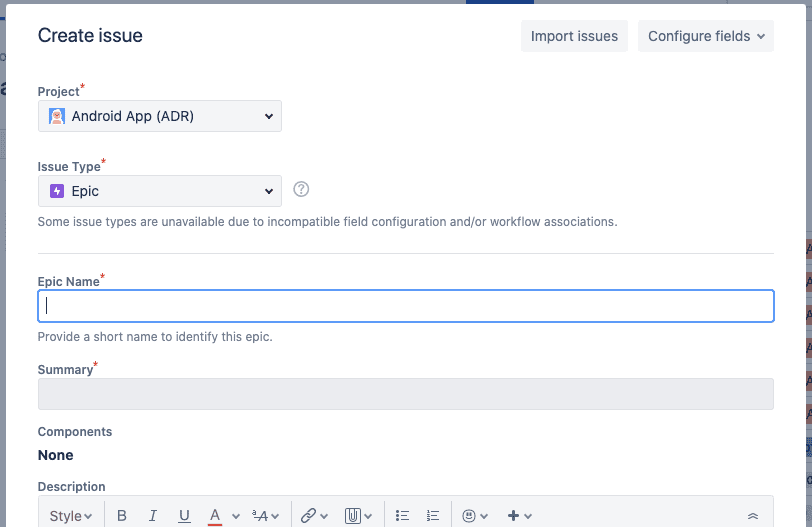
Task: Click the 'Provide a short name' hint text
Action: (155, 336)
